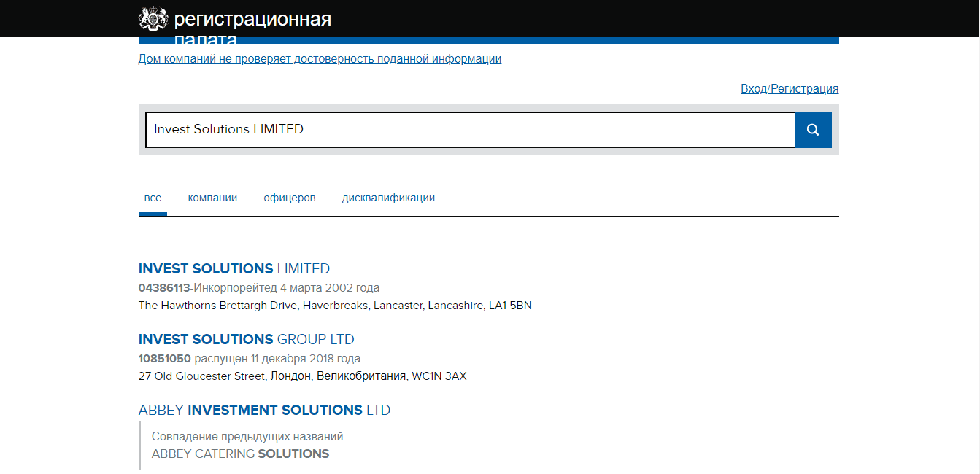Click company number 04386113
Screen dimensions: 980x474
pos(164,287)
